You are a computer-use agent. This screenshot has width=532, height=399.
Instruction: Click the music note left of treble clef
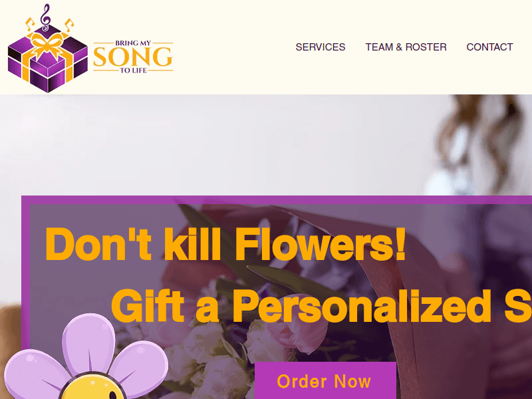30,24
